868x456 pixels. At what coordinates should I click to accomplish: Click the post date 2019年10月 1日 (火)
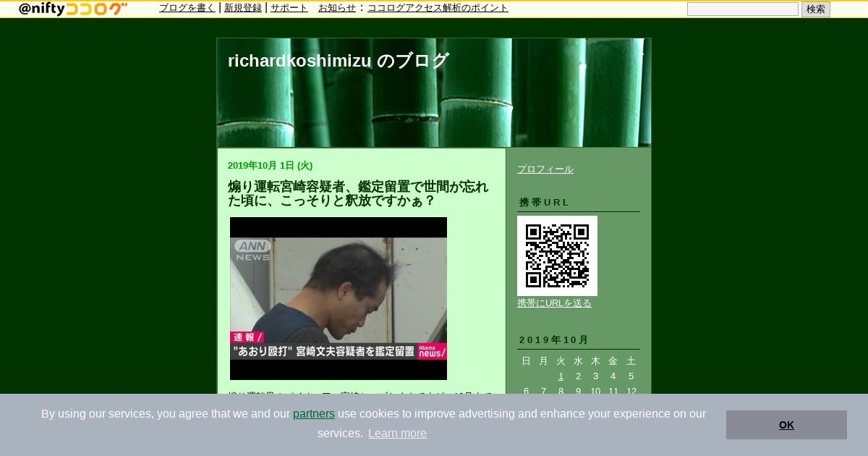[x=271, y=166]
